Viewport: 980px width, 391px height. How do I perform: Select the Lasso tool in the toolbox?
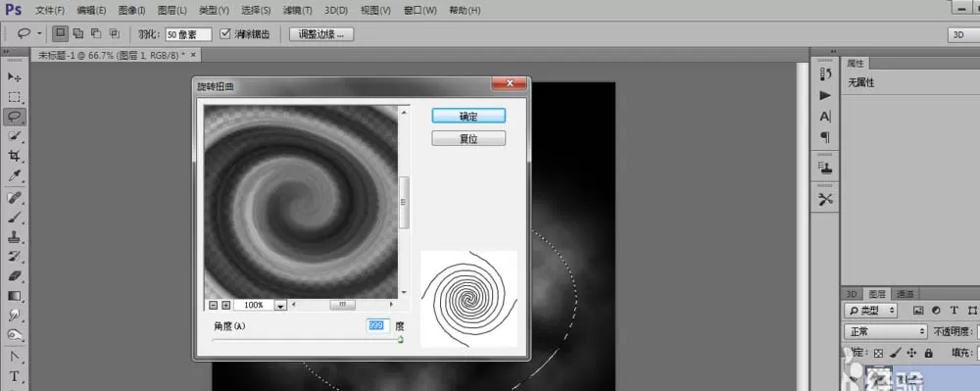click(15, 117)
